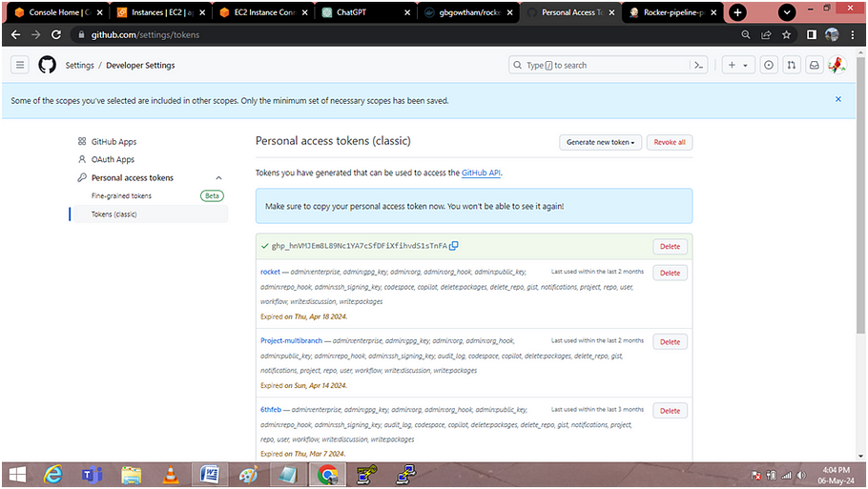Viewport: 868px width, 489px height.
Task: Delete the rocket token
Action: [670, 273]
